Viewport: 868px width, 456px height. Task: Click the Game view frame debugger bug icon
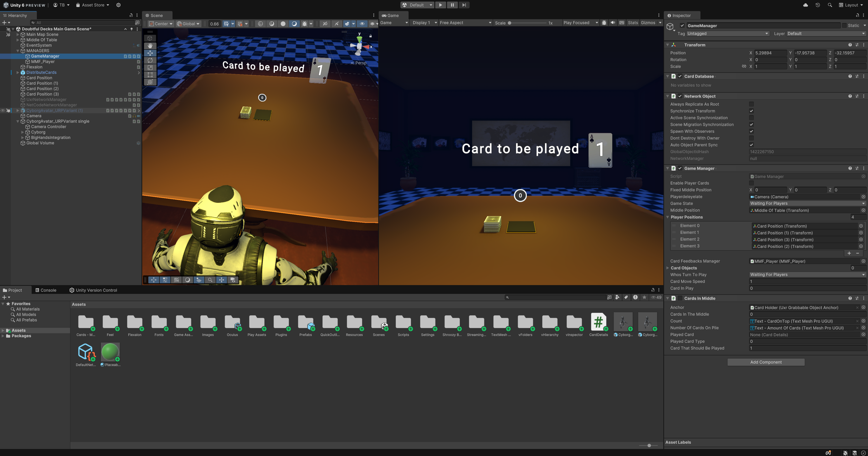[x=604, y=23]
